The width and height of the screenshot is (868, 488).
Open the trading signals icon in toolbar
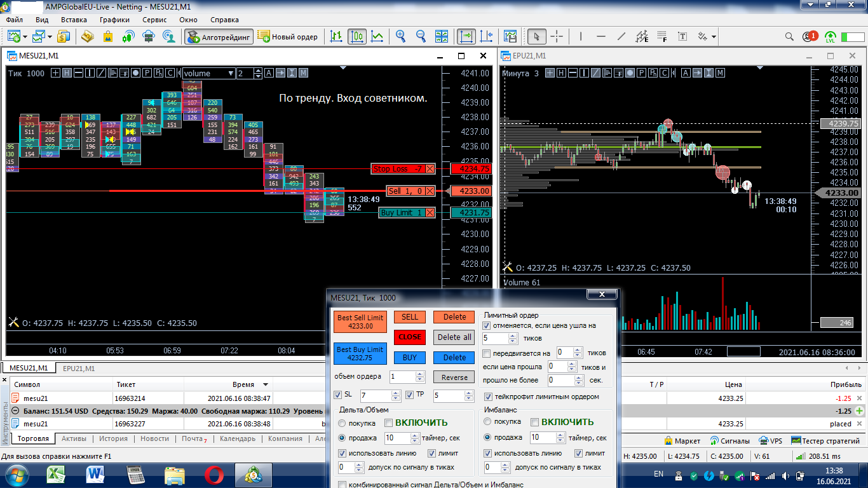[128, 36]
